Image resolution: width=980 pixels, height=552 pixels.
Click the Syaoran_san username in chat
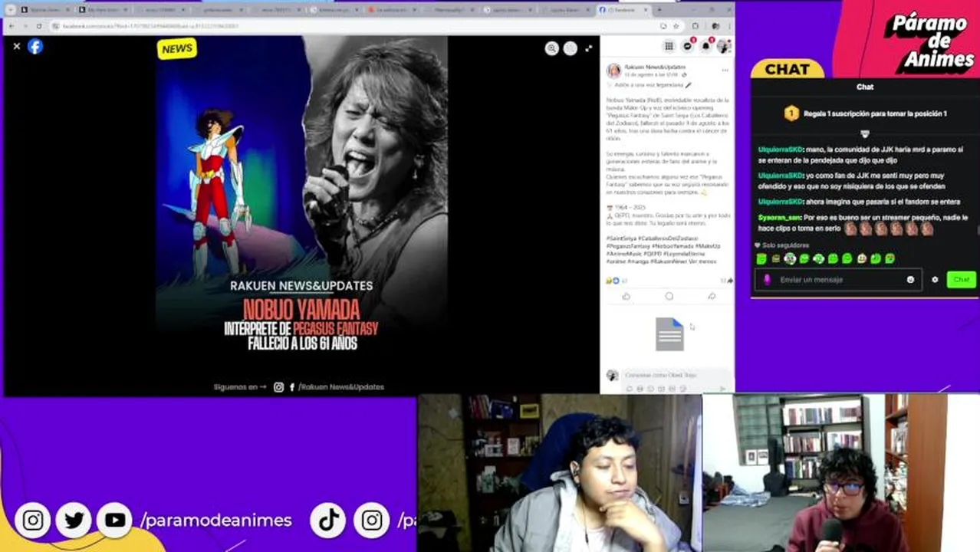click(779, 218)
